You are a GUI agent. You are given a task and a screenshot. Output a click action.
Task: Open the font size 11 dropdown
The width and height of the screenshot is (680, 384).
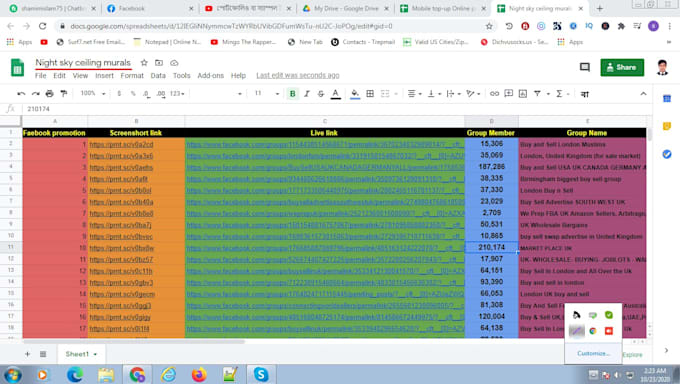coord(266,94)
